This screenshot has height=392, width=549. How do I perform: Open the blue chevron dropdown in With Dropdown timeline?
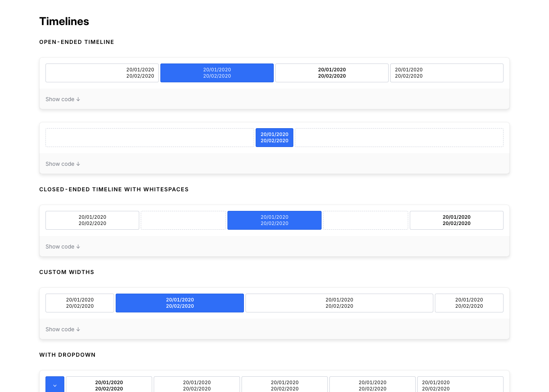click(55, 385)
